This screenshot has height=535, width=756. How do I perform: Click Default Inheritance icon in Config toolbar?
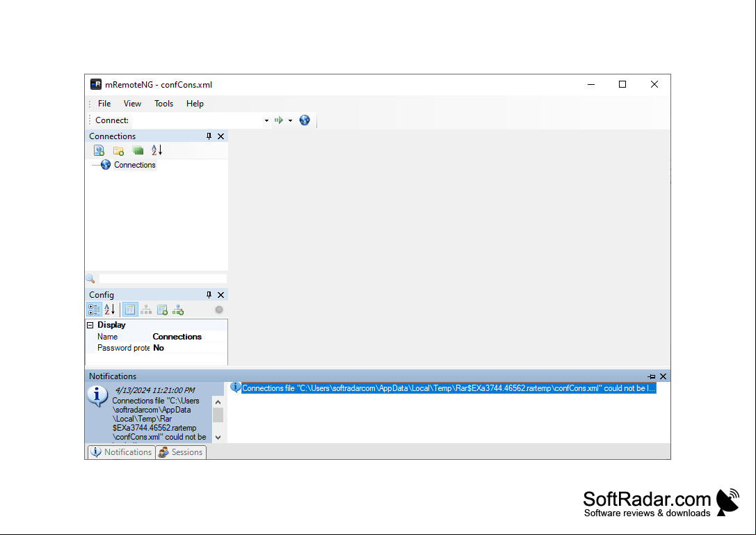click(178, 310)
